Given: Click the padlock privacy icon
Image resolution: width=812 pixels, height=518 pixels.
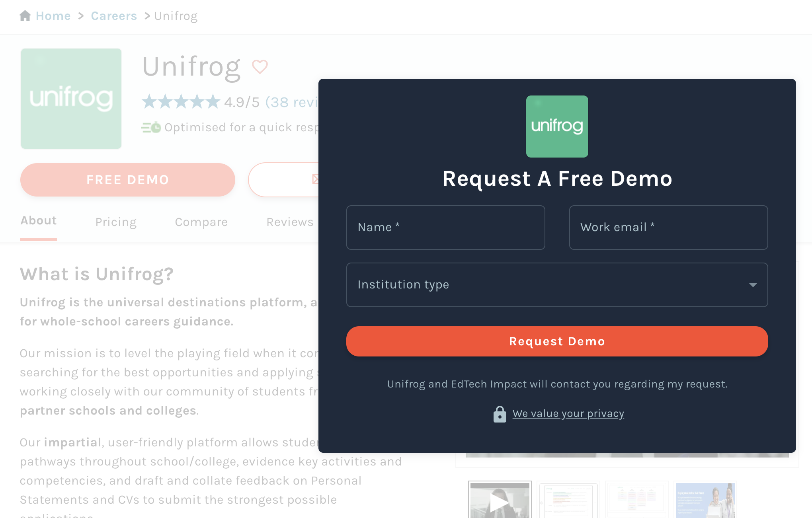Looking at the screenshot, I should coord(500,414).
